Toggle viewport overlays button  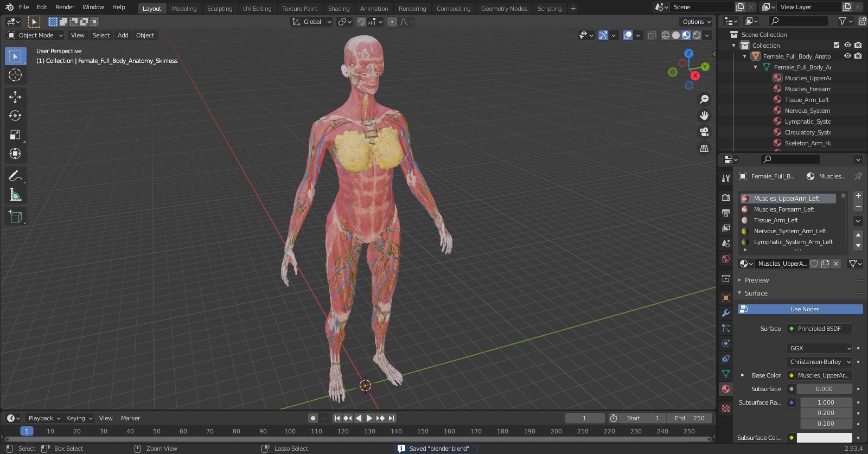point(628,35)
